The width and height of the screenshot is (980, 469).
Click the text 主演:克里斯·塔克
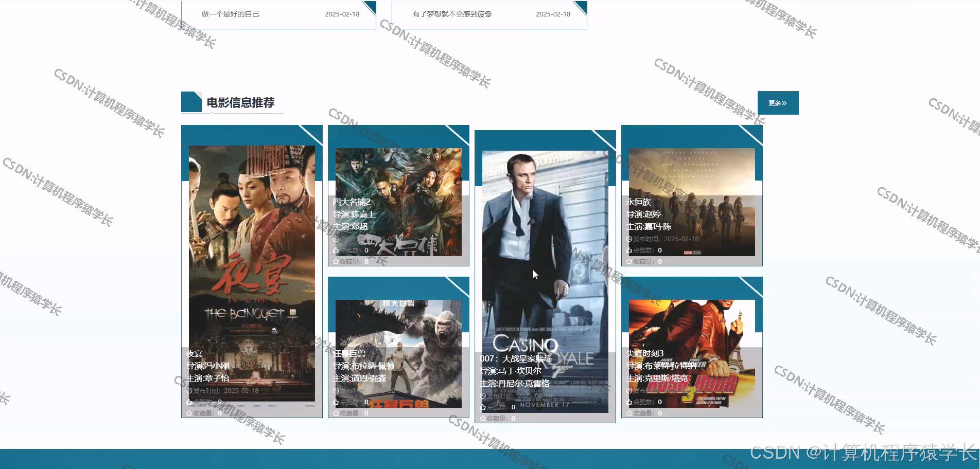(657, 378)
